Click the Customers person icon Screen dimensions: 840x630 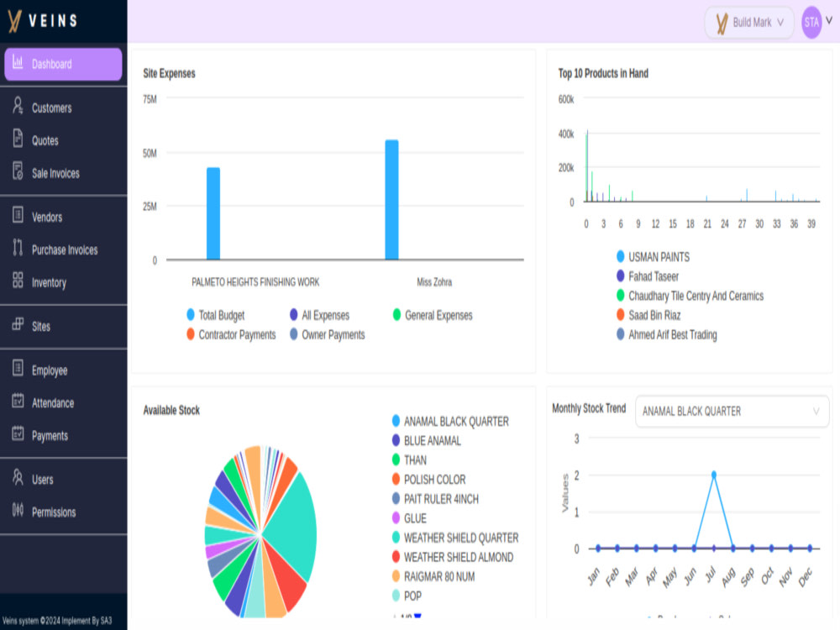click(18, 106)
